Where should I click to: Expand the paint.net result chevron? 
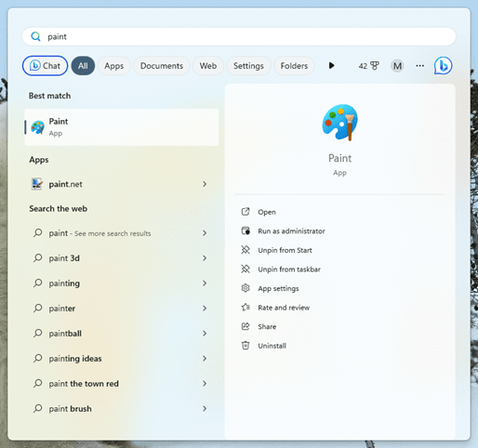pyautogui.click(x=205, y=184)
